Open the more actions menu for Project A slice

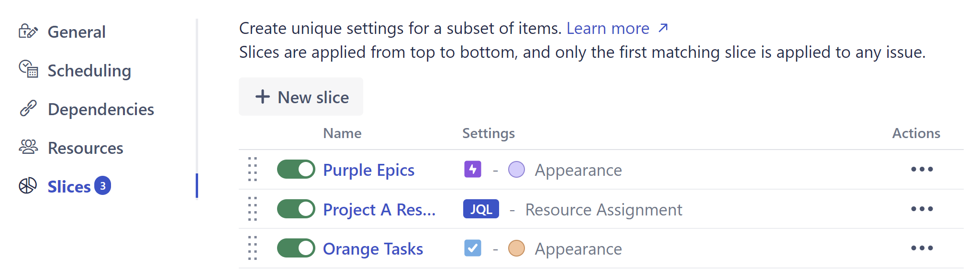[922, 209]
